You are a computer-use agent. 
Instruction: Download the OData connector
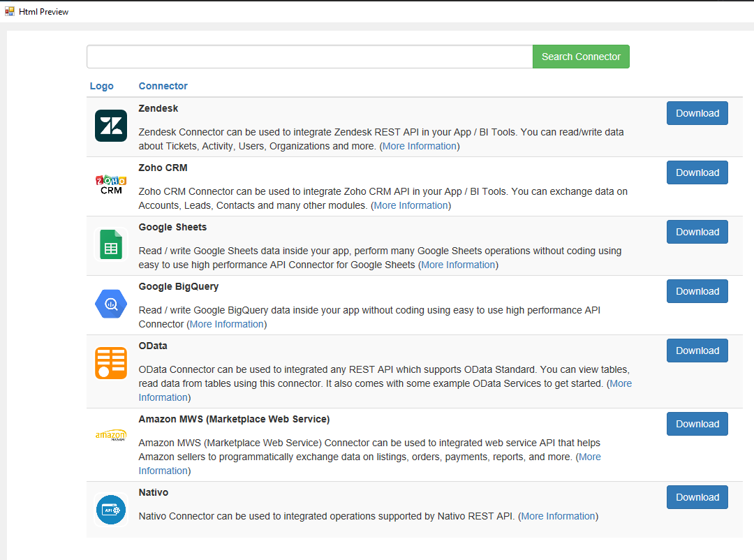(697, 351)
